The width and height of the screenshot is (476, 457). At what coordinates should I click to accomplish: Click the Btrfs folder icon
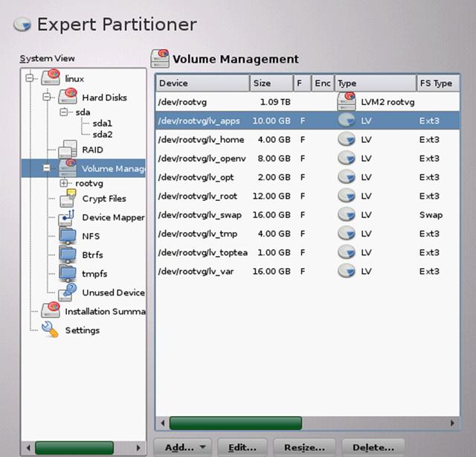tap(68, 255)
